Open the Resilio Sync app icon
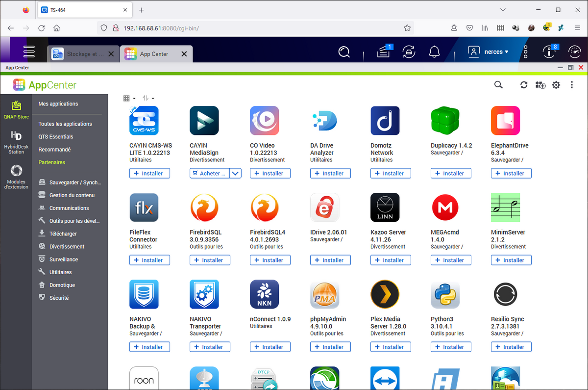 click(506, 294)
